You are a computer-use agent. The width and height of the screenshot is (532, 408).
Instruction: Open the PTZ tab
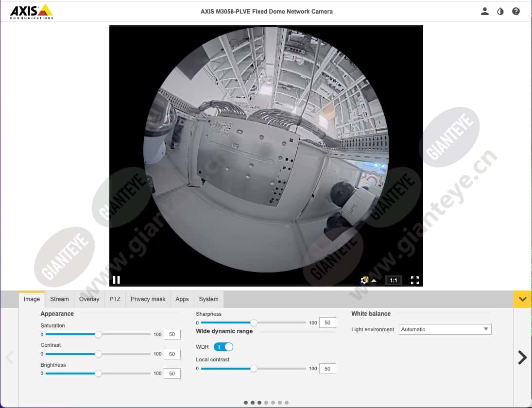click(x=115, y=299)
